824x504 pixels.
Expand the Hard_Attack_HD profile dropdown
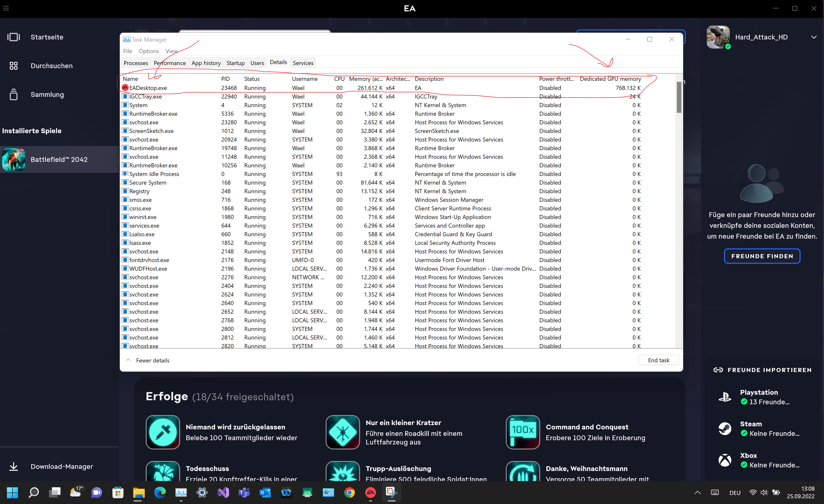814,37
